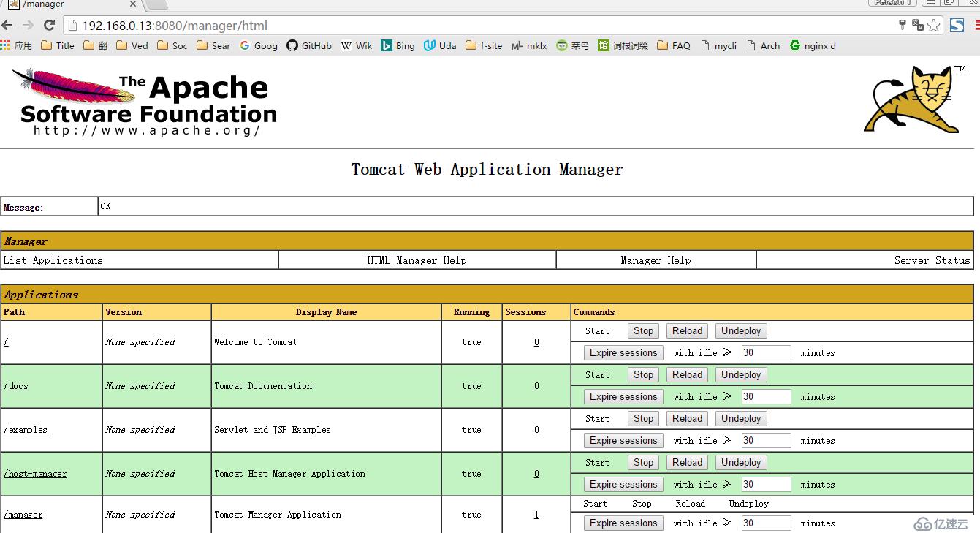Open the Goog bookmark
The height and width of the screenshot is (533, 980).
[259, 45]
